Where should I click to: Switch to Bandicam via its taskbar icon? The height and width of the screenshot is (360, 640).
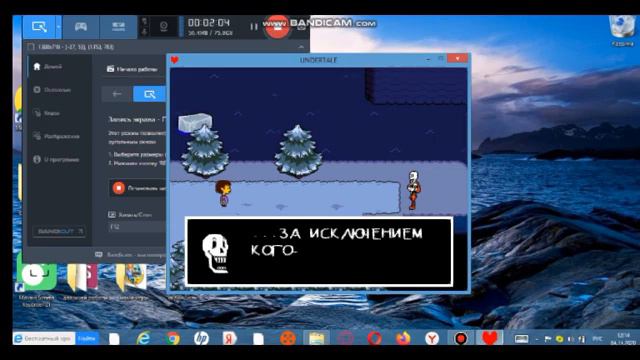461,338
